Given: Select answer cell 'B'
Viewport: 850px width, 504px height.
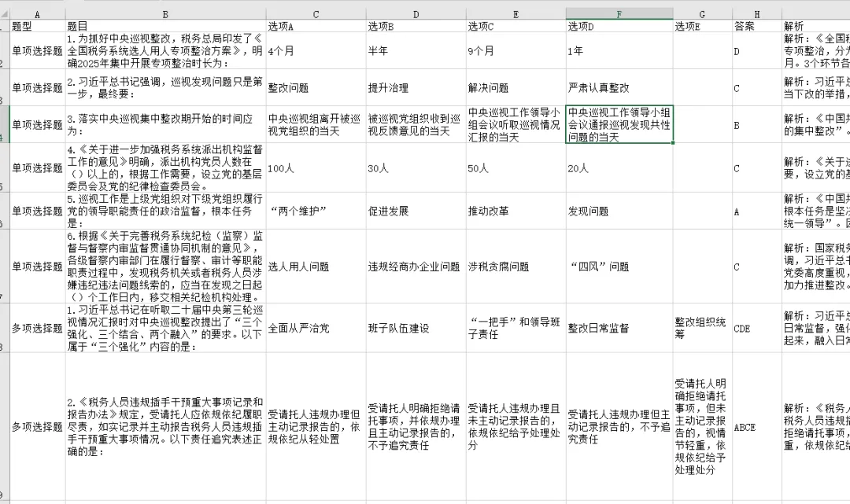Looking at the screenshot, I should pyautogui.click(x=757, y=124).
